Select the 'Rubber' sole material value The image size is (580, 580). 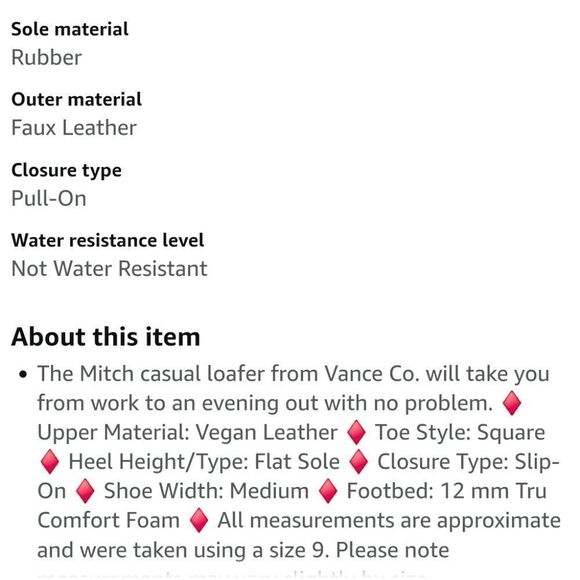(x=46, y=57)
